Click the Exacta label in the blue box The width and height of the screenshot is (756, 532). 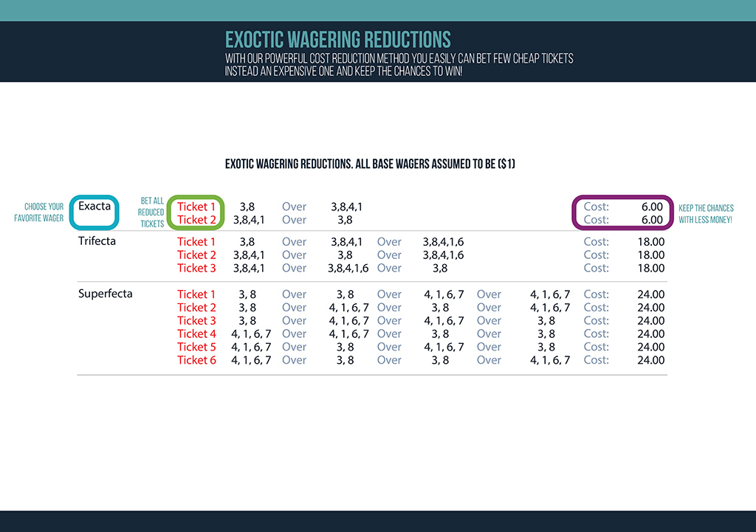pyautogui.click(x=94, y=207)
